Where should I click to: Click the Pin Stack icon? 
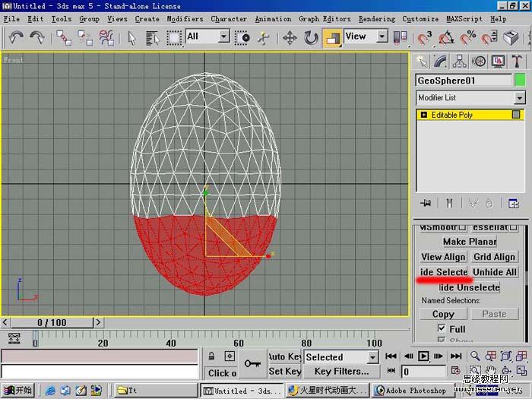click(x=426, y=203)
